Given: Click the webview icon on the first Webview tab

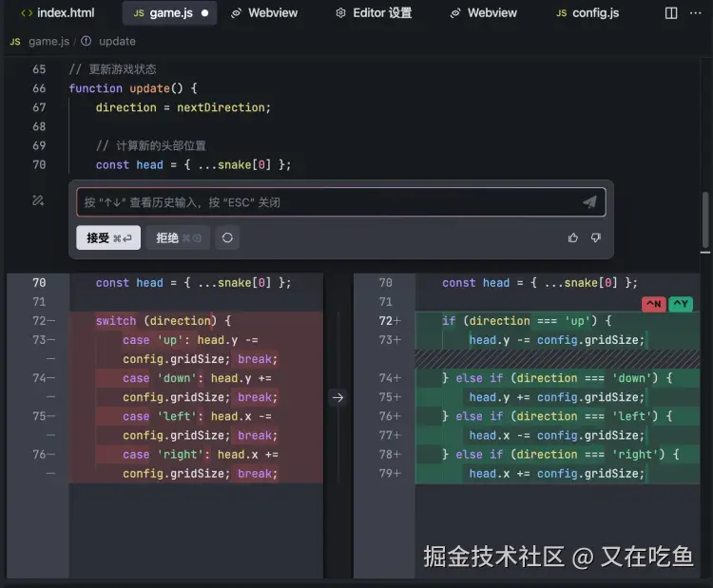Looking at the screenshot, I should (x=236, y=13).
